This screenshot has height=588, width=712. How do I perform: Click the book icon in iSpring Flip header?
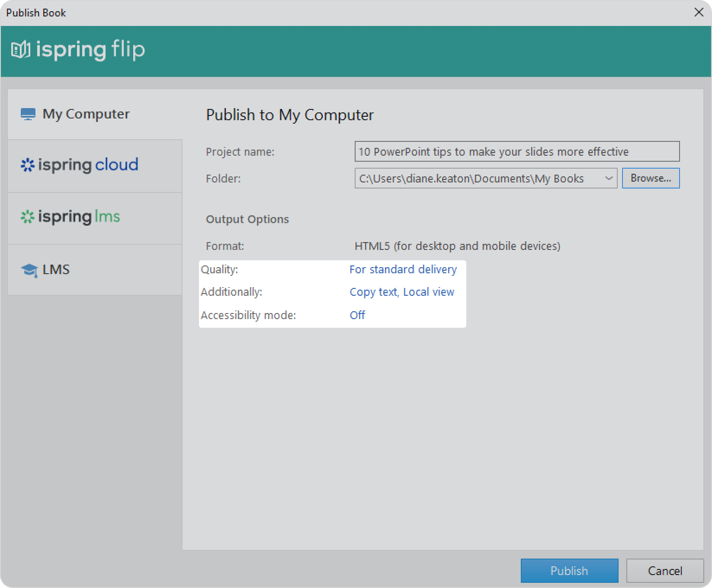point(20,50)
